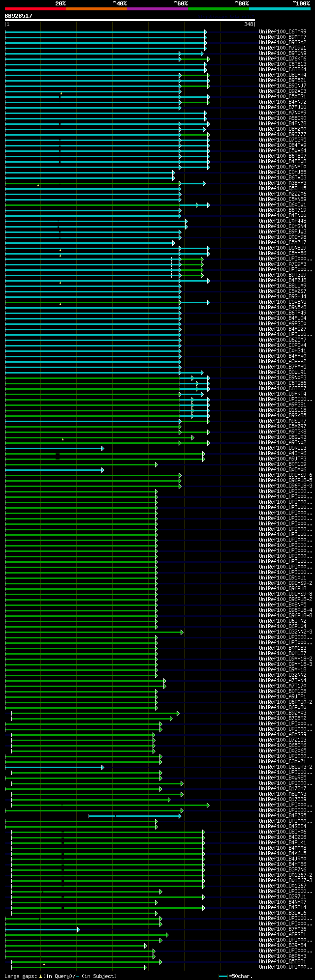This screenshot has width=315, height=980.
Task: Click hit label UniRef100_Q5KQI3
Action: click(283, 448)
